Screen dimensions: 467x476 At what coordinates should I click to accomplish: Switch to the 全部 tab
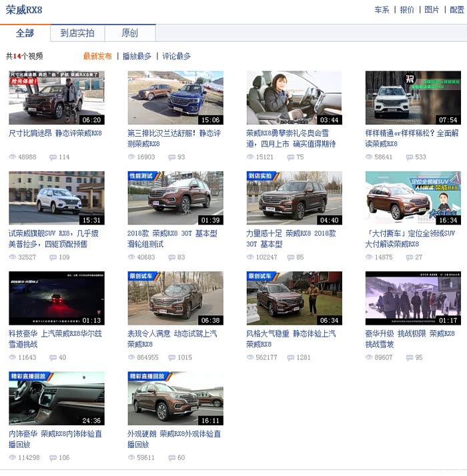click(x=25, y=33)
